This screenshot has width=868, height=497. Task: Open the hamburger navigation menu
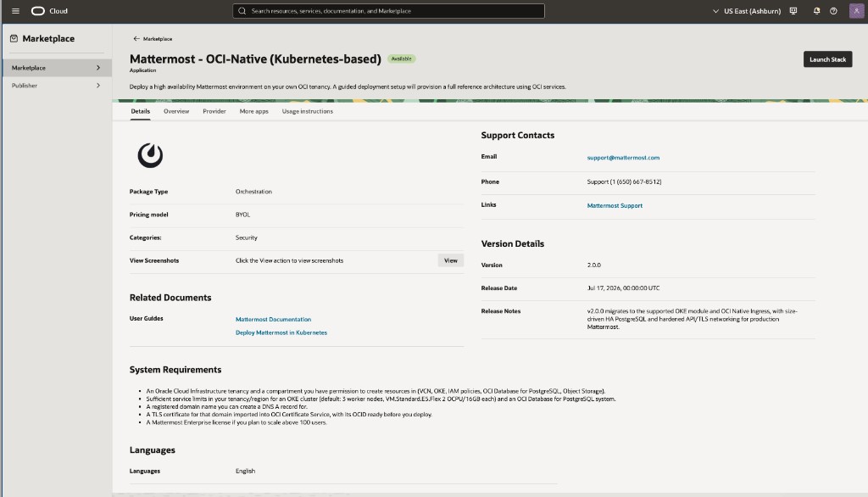[15, 11]
